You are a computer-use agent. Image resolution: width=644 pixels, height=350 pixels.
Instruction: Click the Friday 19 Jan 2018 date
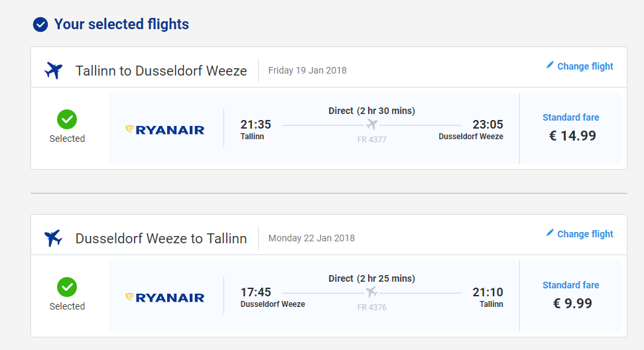pos(307,70)
